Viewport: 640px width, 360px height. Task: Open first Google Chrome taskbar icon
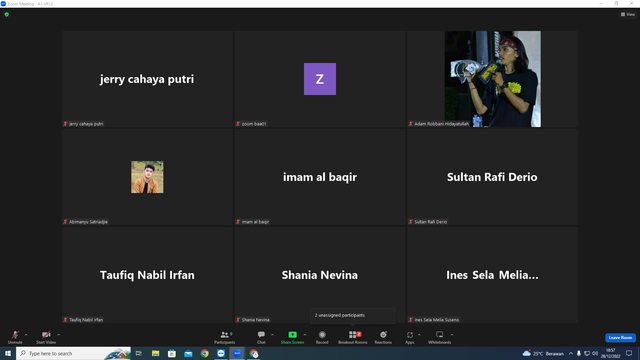[204, 353]
